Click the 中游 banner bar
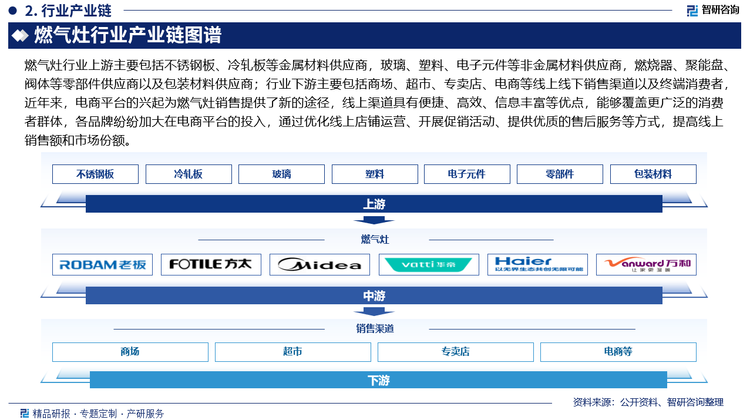Viewport: 750px width, 420px height. [x=374, y=296]
